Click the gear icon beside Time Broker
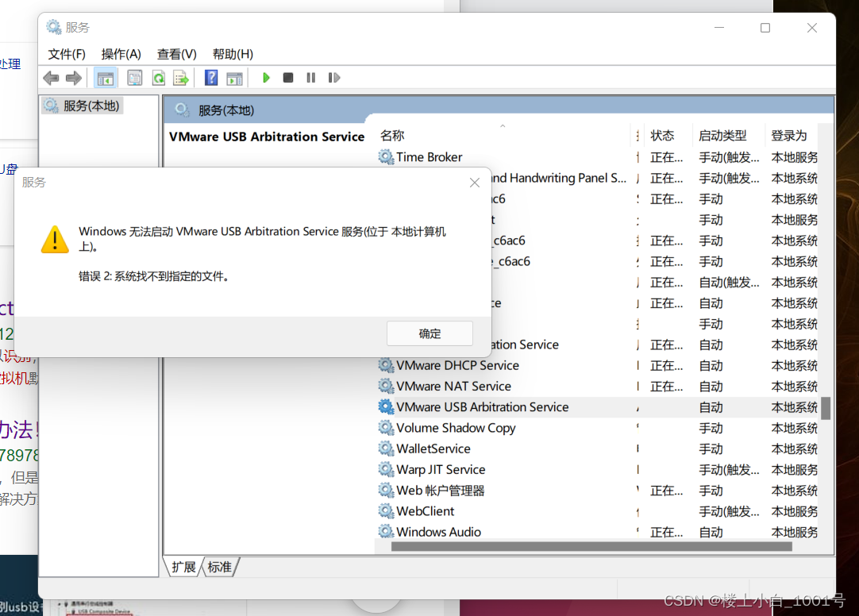Screen dimensions: 859x616 (x=386, y=157)
